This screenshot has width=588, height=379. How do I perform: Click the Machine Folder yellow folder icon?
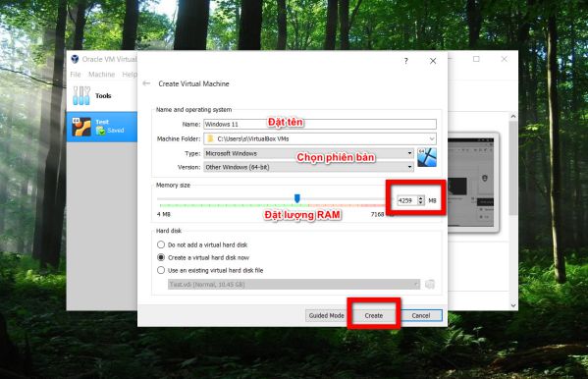point(210,138)
